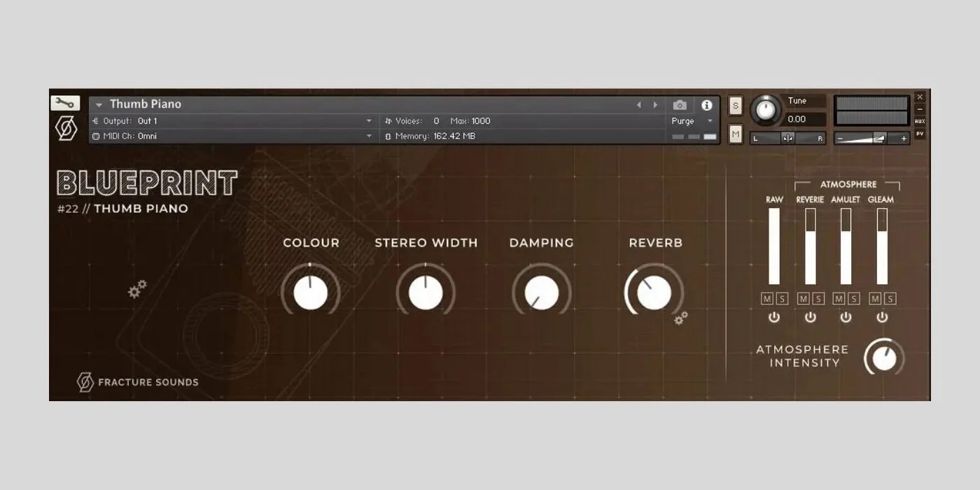
Task: Go to next instrument with right arrow
Action: pos(655,105)
